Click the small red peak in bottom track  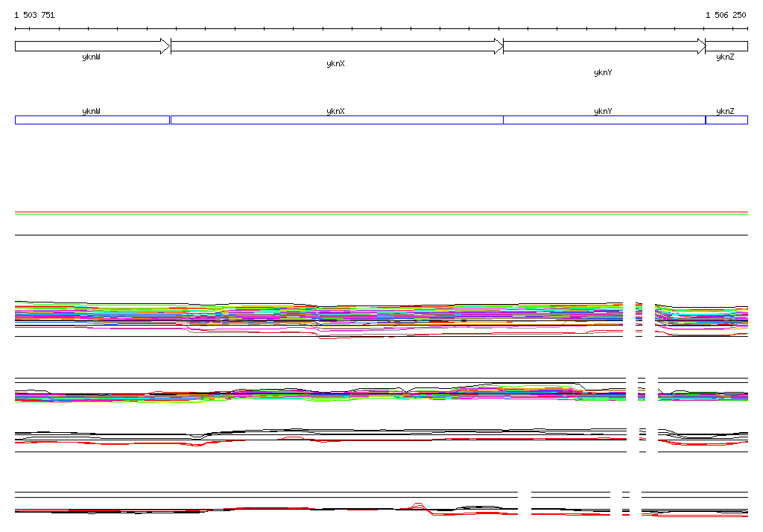point(418,504)
